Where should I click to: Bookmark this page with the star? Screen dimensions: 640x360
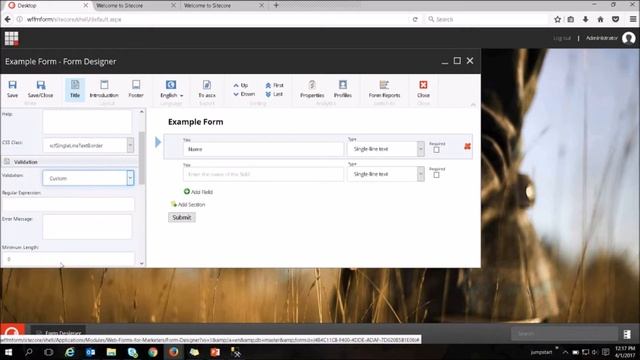click(x=558, y=19)
